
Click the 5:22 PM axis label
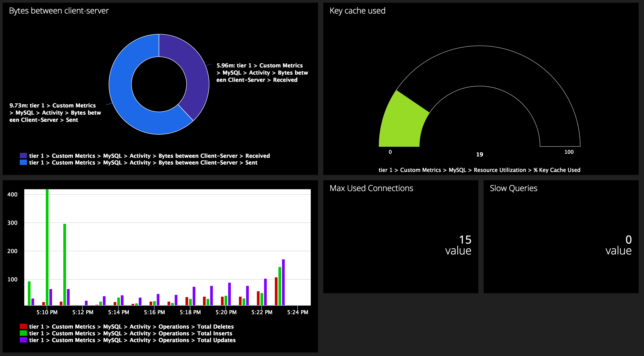pyautogui.click(x=262, y=312)
